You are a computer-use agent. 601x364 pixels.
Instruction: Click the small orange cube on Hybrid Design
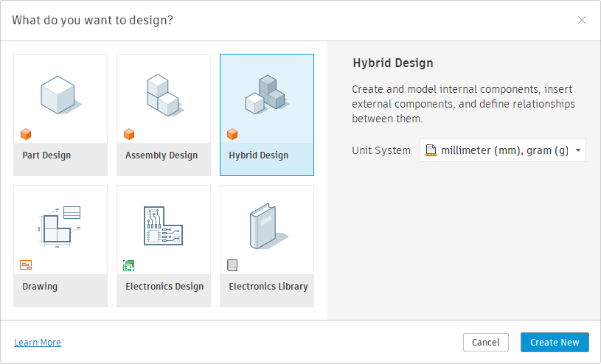tap(232, 134)
